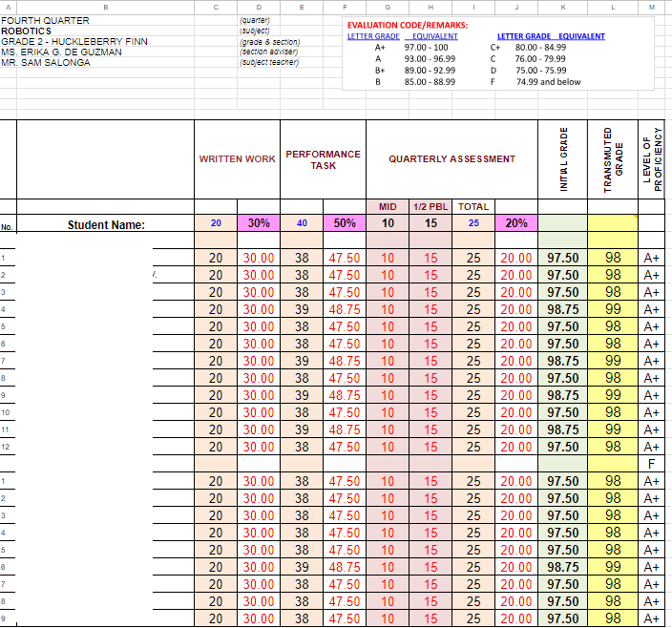Select the 93.00 - 96.99 range
The height and width of the screenshot is (628, 672).
[430, 59]
